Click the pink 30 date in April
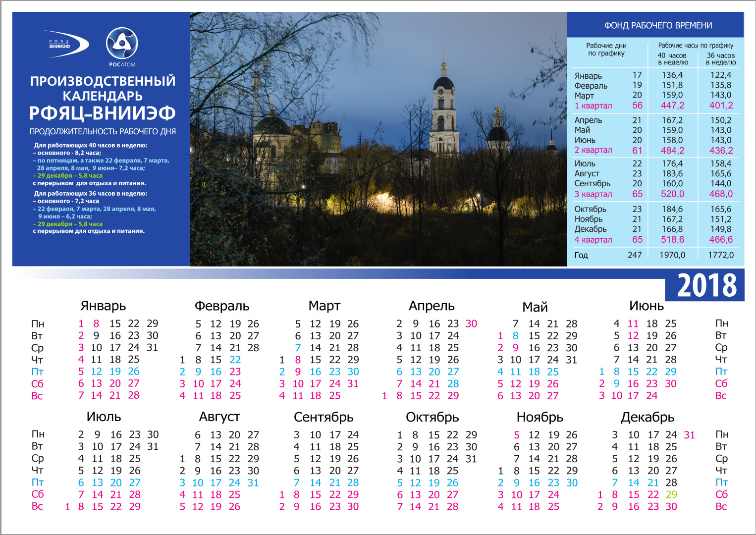 (471, 323)
